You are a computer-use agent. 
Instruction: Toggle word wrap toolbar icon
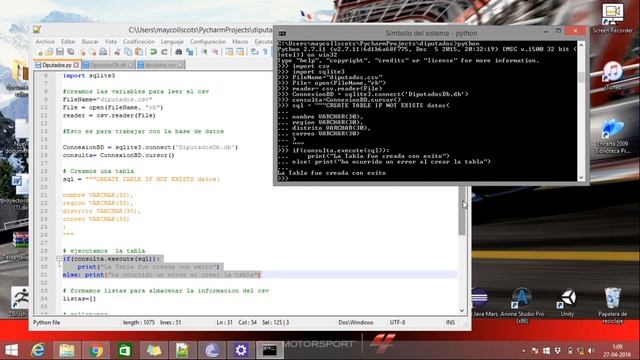(x=254, y=52)
